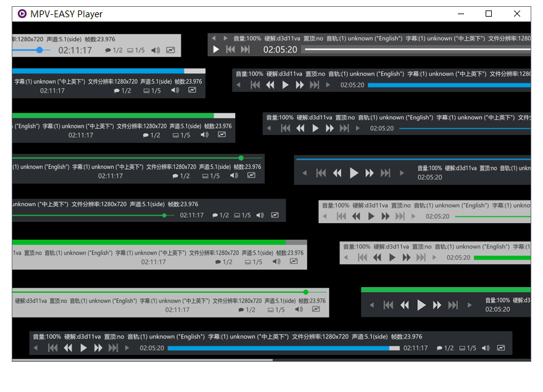Next track in dark bar with thick blue seekbar beside 02:05:20

click(315, 85)
